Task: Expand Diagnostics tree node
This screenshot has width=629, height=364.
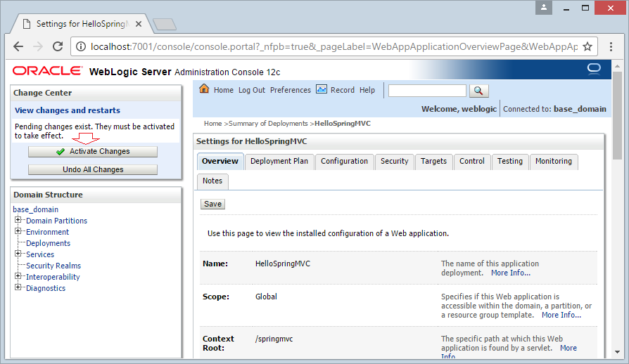Action: point(18,287)
